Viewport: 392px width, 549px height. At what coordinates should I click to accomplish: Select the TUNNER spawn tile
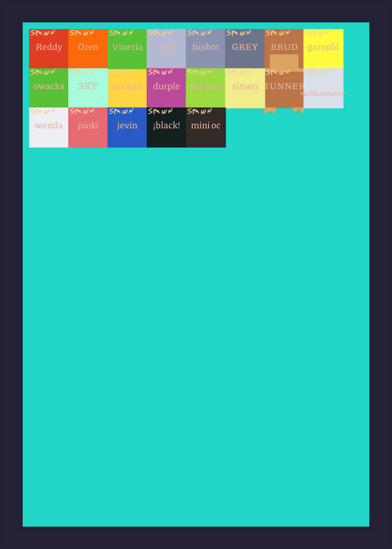284,88
